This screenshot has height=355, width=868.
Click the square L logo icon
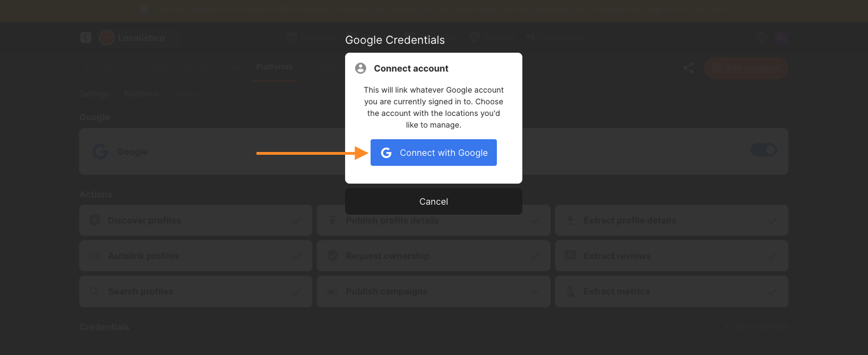click(x=85, y=38)
